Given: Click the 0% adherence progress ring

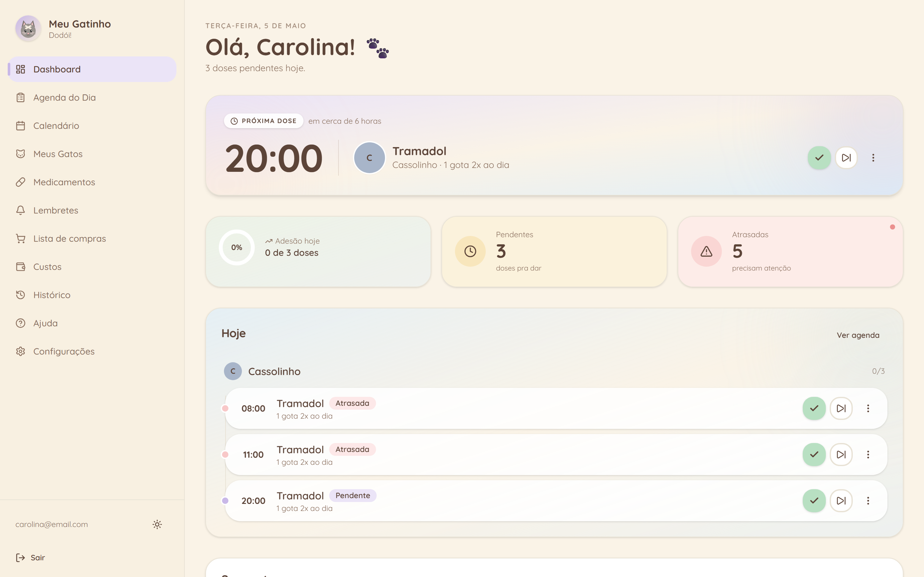Looking at the screenshot, I should pyautogui.click(x=237, y=247).
